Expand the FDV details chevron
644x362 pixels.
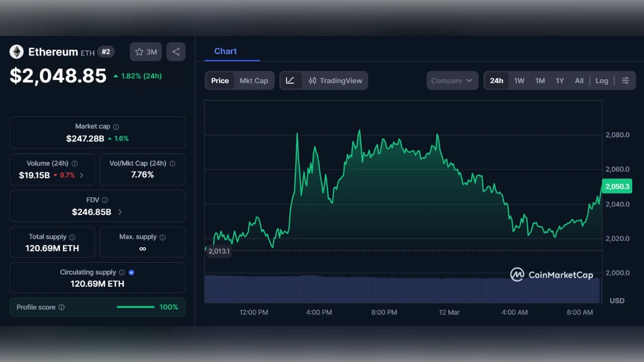pos(120,211)
